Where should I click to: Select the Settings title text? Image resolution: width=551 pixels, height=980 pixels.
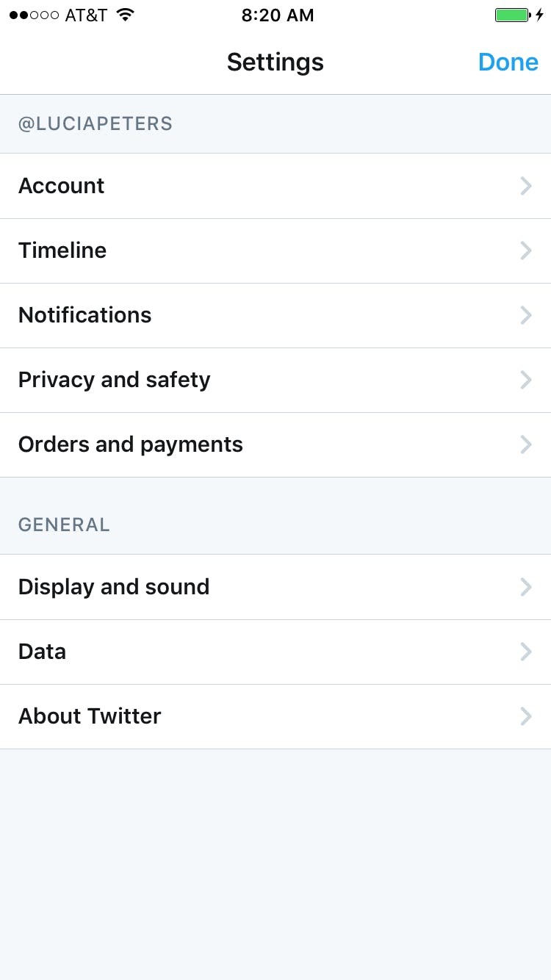click(x=275, y=62)
